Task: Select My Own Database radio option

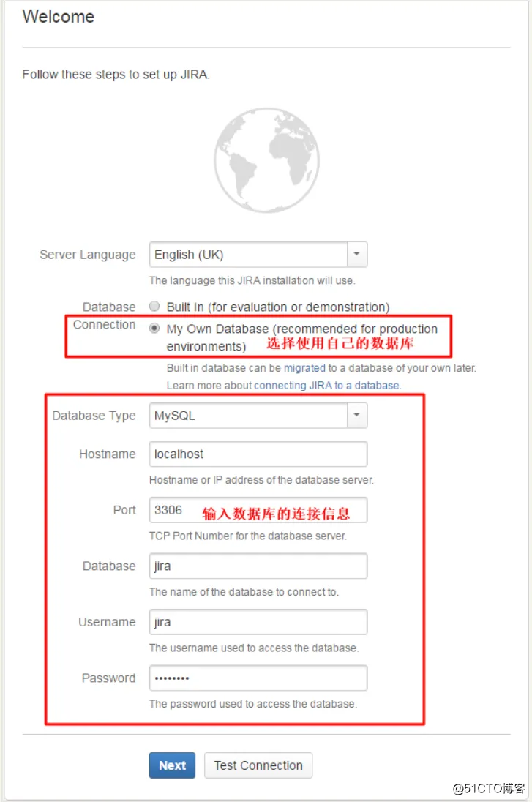Action: tap(154, 329)
